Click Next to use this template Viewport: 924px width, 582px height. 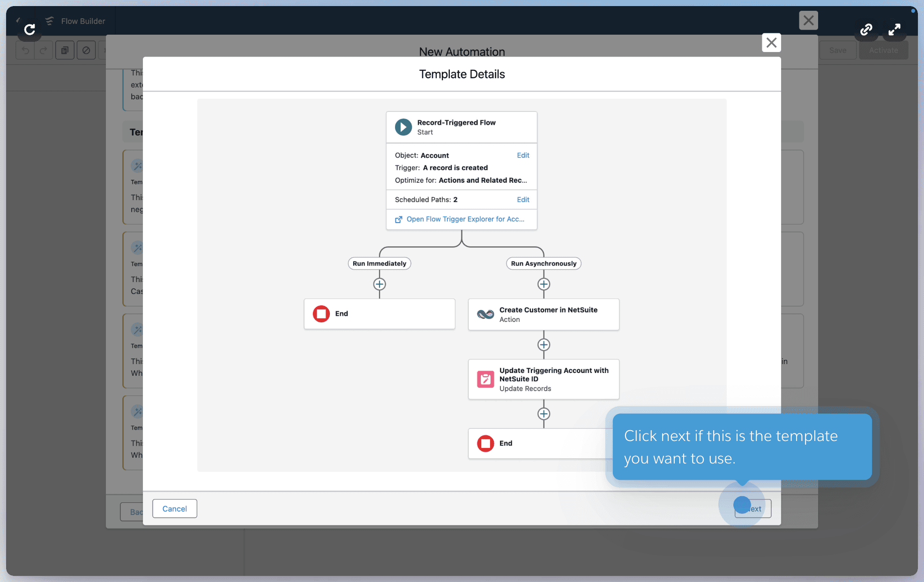[x=753, y=508]
